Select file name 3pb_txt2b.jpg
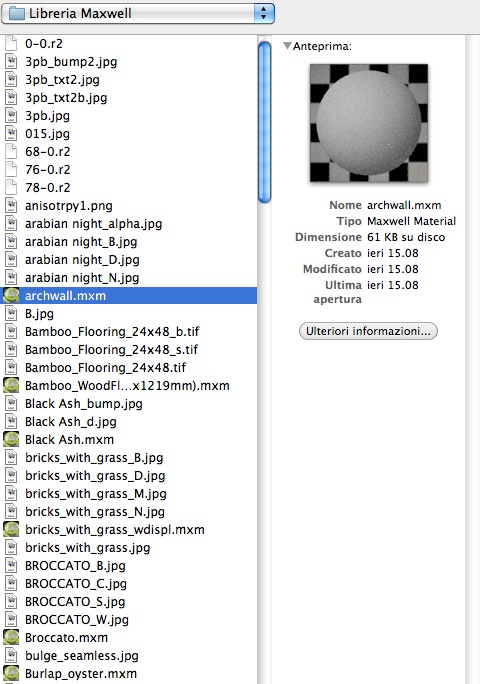The height and width of the screenshot is (684, 480). tap(66, 98)
